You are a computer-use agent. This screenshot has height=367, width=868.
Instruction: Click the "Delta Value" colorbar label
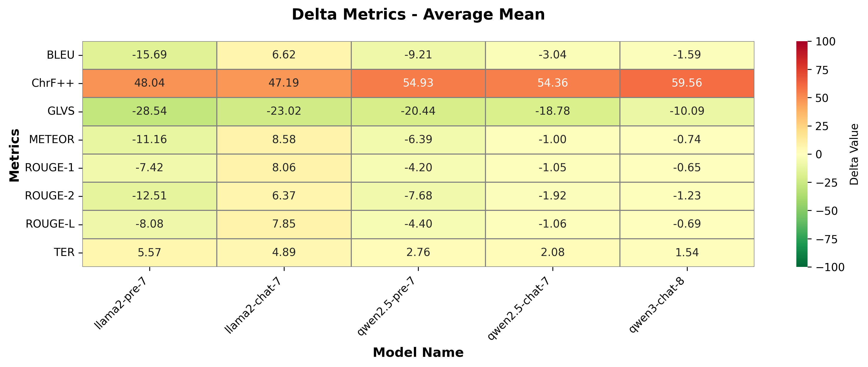pyautogui.click(x=854, y=154)
